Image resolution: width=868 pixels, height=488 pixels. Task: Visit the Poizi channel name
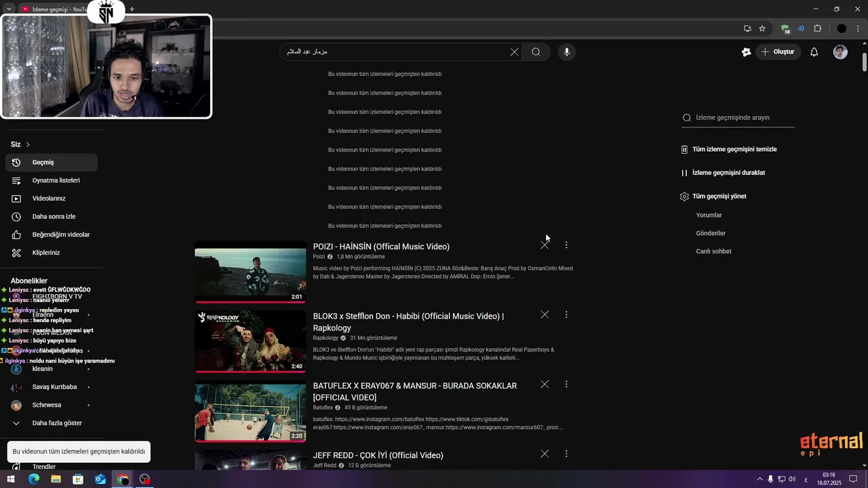[319, 257]
